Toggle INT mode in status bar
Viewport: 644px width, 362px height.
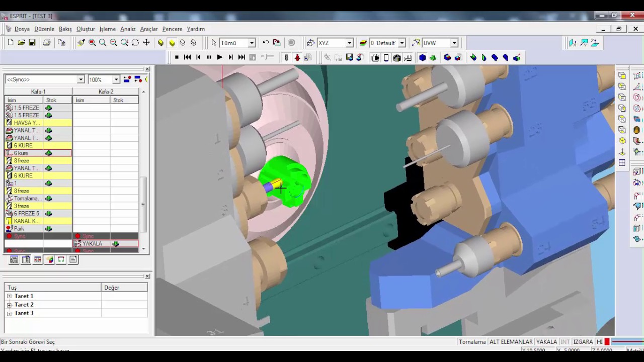tap(565, 342)
